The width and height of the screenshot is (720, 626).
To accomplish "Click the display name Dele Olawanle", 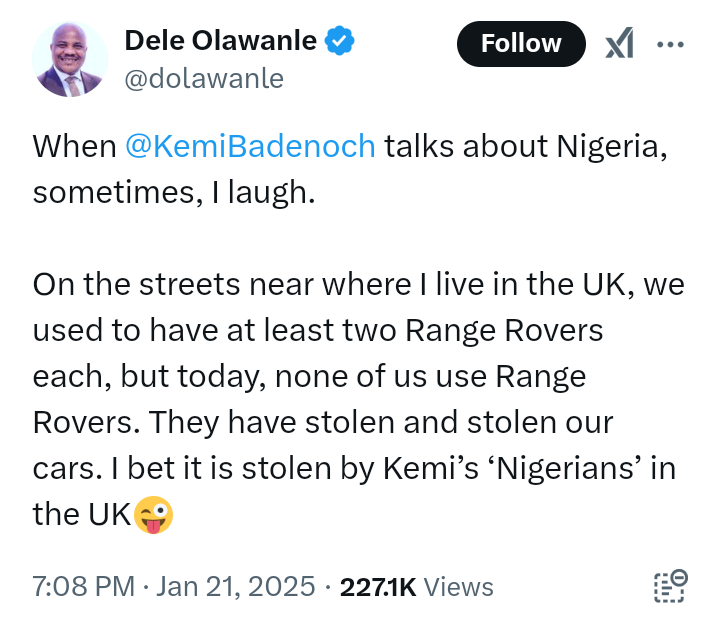I will tap(220, 40).
